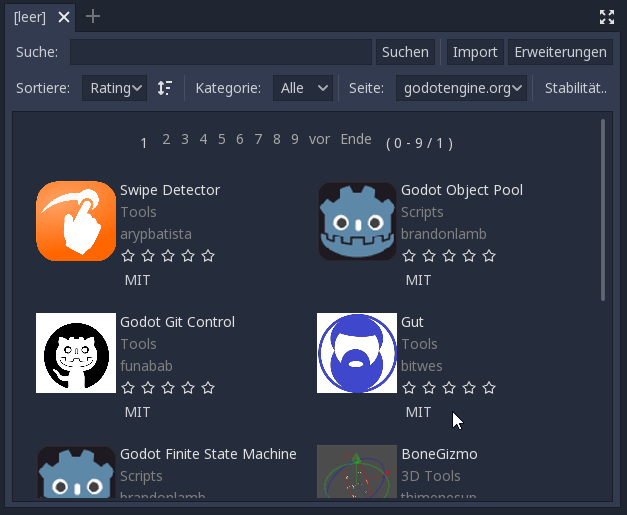627x515 pixels.
Task: Click author bitwes
Action: point(422,366)
